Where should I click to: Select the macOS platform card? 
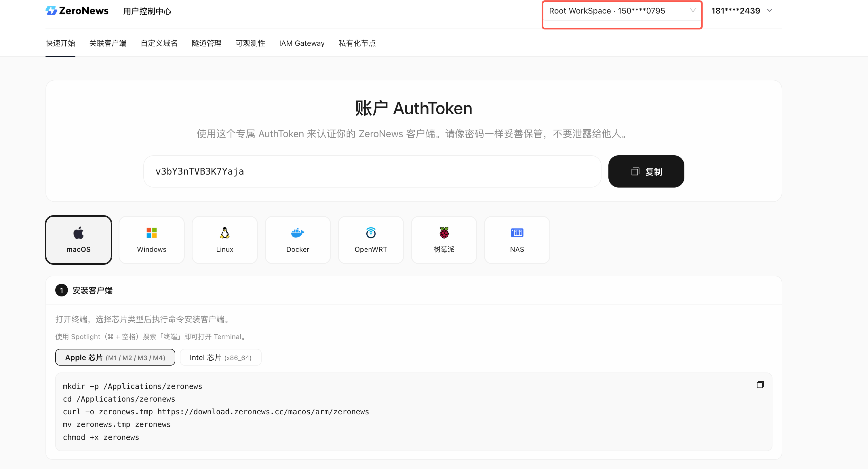(x=79, y=240)
